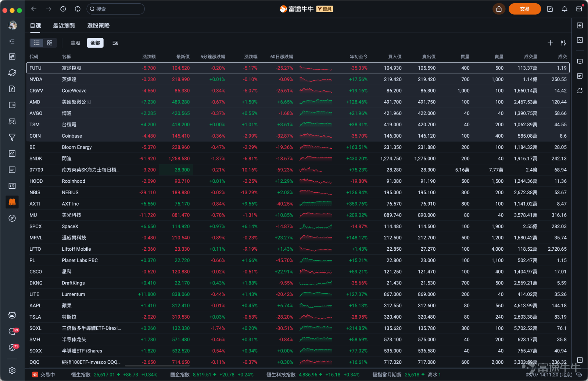This screenshot has width=588, height=381.
Task: Select the 全部 filter chip
Action: coord(95,43)
